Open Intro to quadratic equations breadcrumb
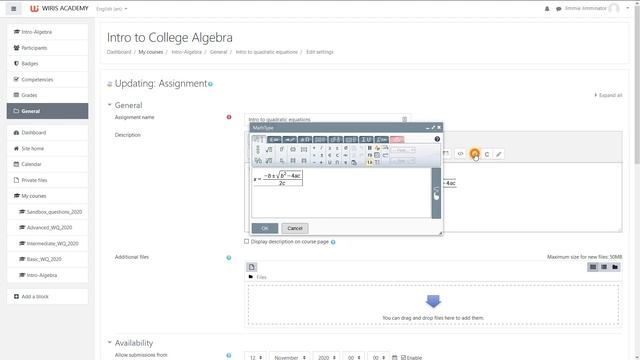This screenshot has width=640, height=360. [267, 52]
